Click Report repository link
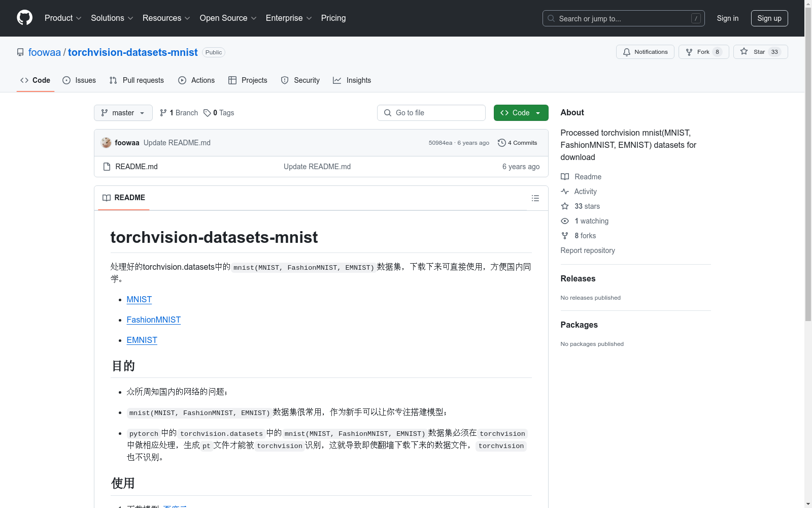This screenshot has width=812, height=508. 588,250
